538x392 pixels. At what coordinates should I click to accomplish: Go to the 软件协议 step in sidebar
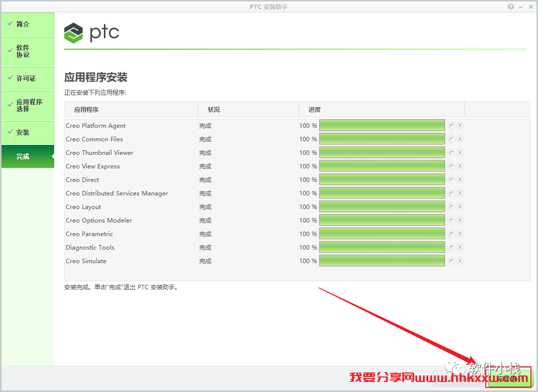(28, 51)
